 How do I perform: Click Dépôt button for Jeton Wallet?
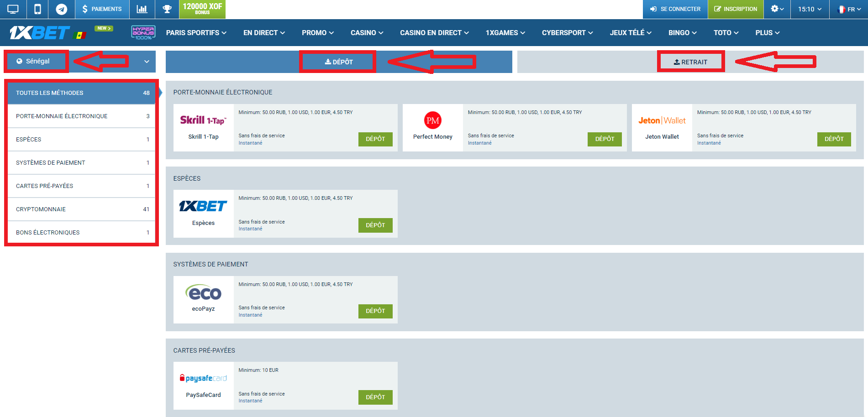coord(834,139)
